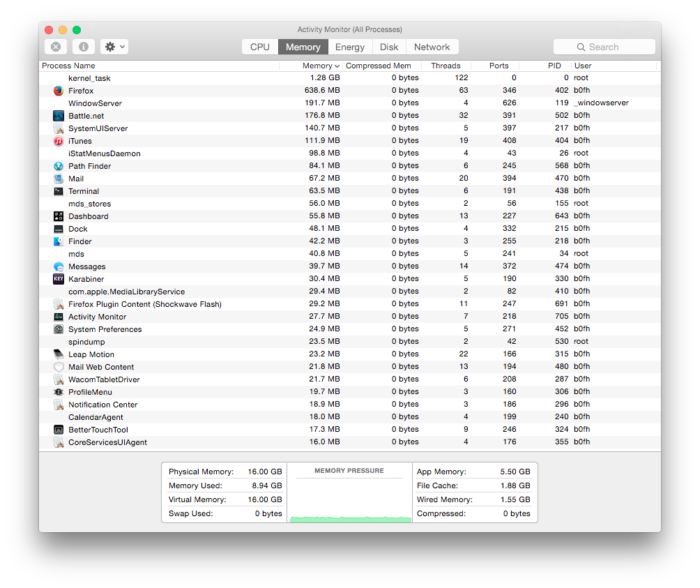The image size is (700, 588).
Task: Switch to the Energy tab
Action: [x=350, y=47]
